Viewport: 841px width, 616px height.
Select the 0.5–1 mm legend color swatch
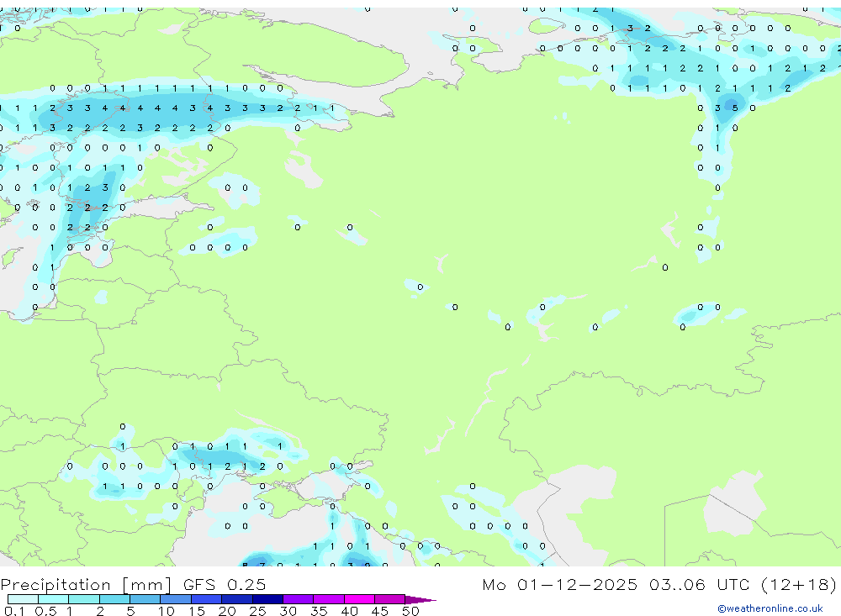click(x=54, y=599)
